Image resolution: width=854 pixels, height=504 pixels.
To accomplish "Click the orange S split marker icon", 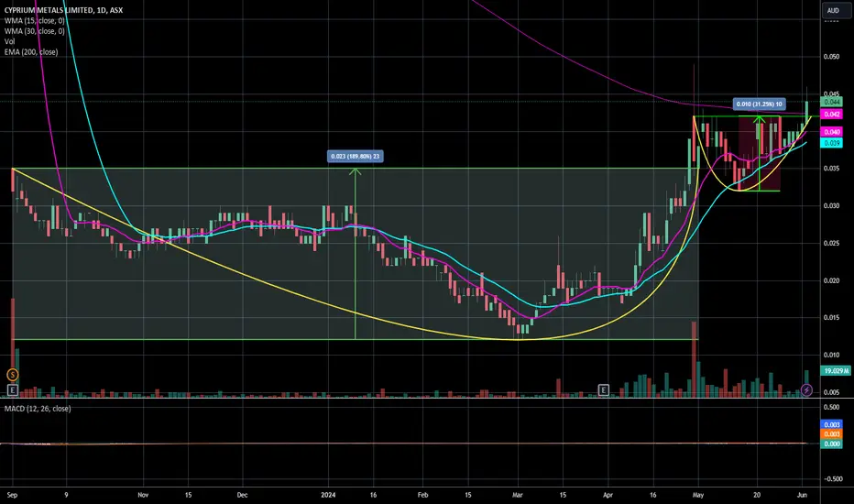I will [x=13, y=374].
